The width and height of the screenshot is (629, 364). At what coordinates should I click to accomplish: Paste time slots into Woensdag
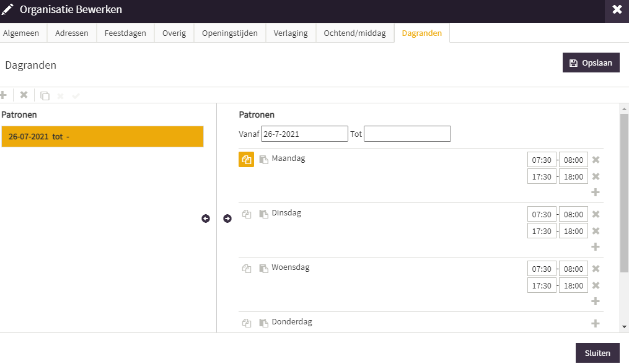point(263,269)
